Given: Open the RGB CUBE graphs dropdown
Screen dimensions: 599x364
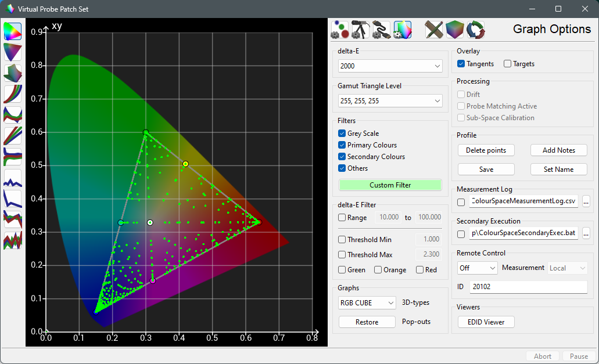Looking at the screenshot, I should coord(367,302).
